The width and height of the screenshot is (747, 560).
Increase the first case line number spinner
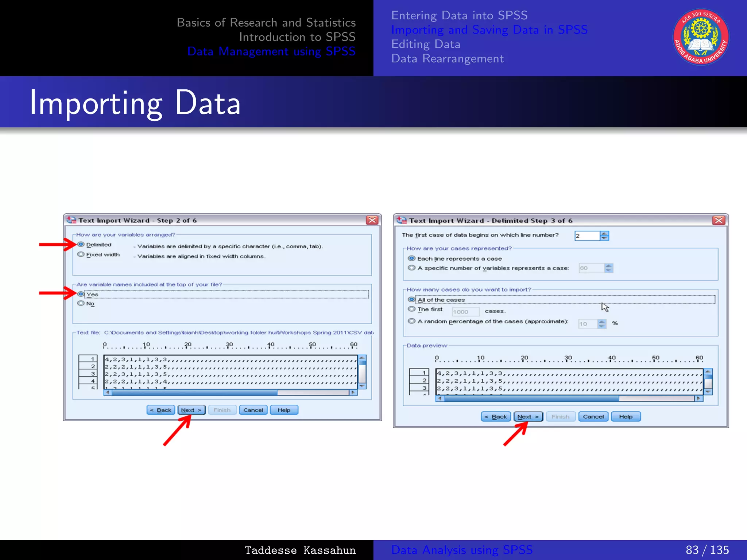click(604, 234)
